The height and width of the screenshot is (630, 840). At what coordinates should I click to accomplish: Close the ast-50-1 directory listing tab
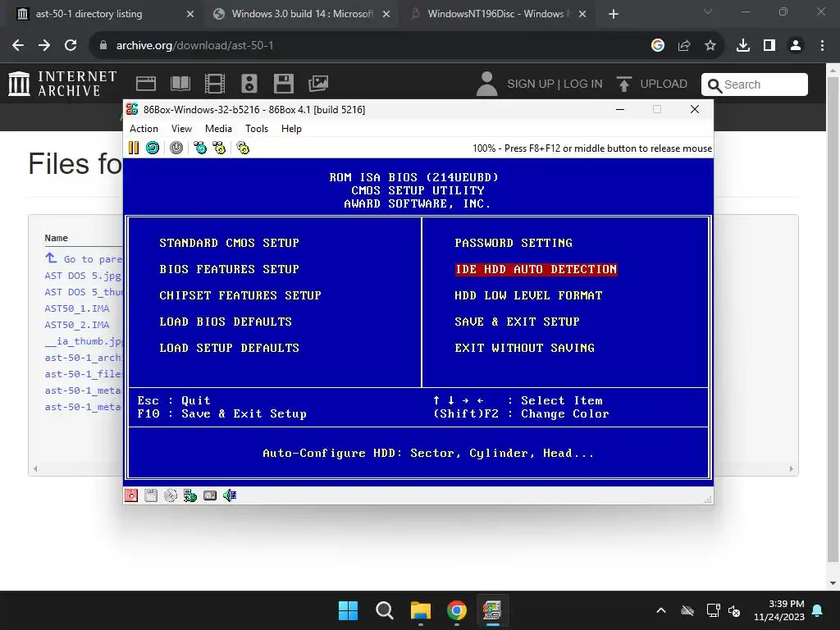tap(190, 14)
